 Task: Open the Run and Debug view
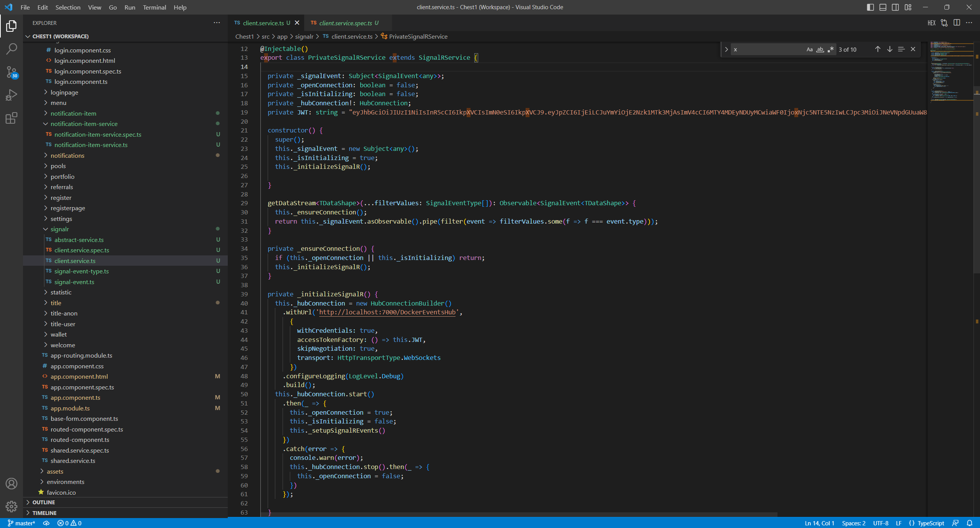tap(11, 95)
